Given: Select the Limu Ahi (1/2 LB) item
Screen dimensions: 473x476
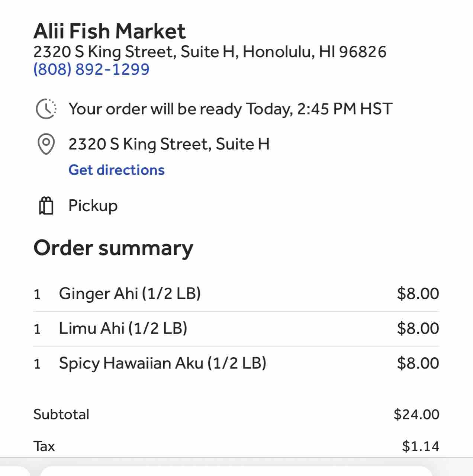Looking at the screenshot, I should [123, 328].
